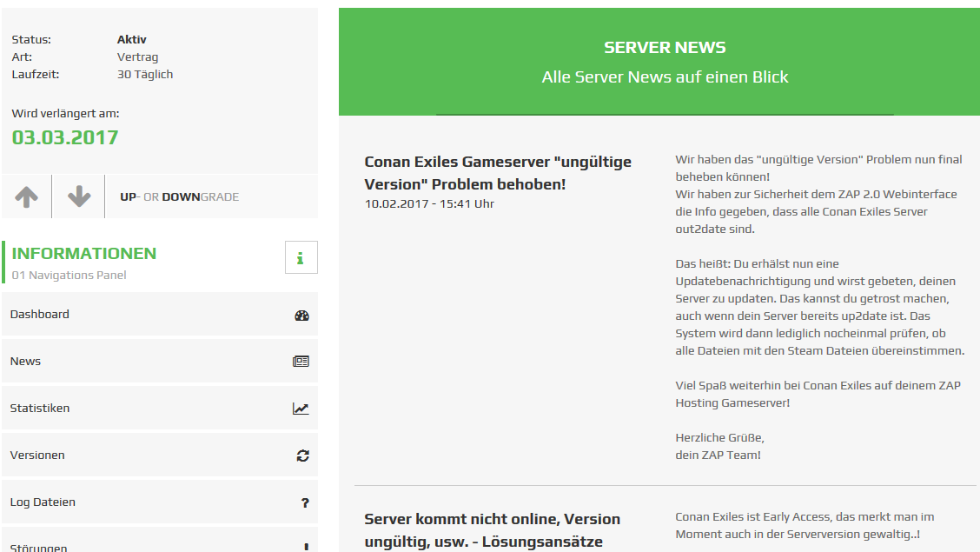Open Log Dateien from the sidebar

coord(43,502)
